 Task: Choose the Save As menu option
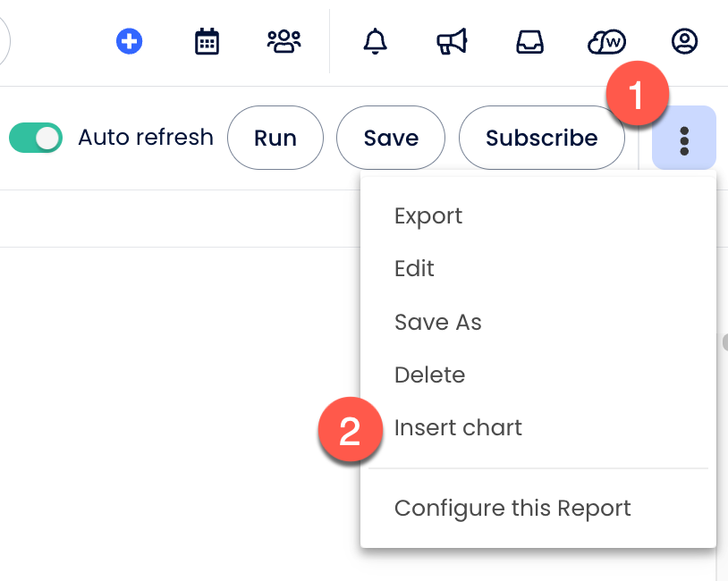click(438, 322)
